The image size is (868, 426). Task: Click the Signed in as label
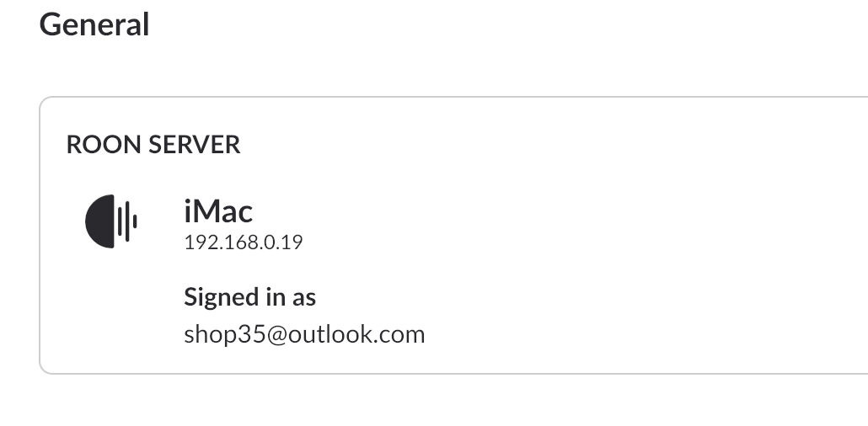point(249,297)
